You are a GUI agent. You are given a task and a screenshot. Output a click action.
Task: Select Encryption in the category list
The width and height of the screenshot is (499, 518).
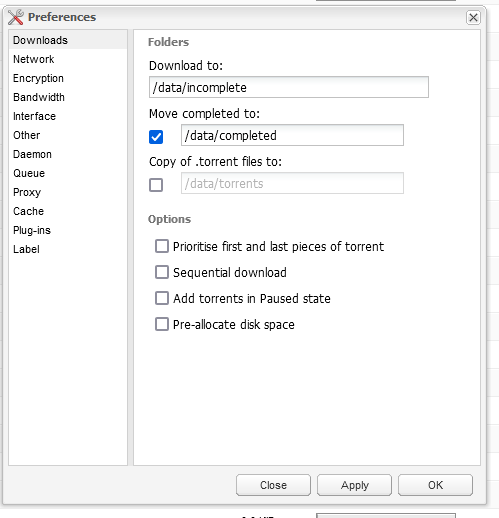(68, 78)
